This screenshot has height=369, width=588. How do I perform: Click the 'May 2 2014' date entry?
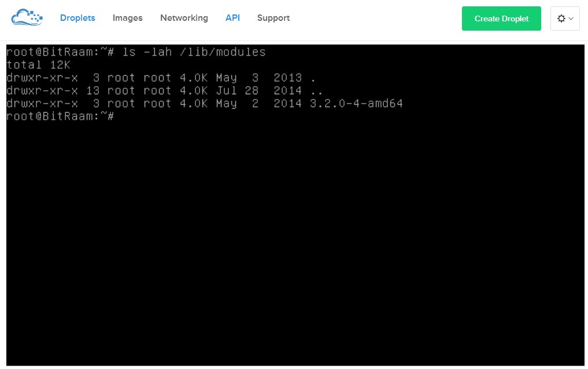pyautogui.click(x=259, y=104)
